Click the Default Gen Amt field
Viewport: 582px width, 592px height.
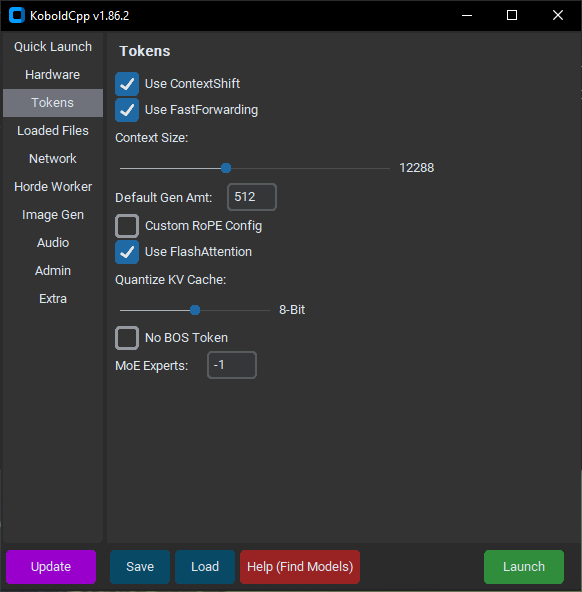(x=252, y=197)
